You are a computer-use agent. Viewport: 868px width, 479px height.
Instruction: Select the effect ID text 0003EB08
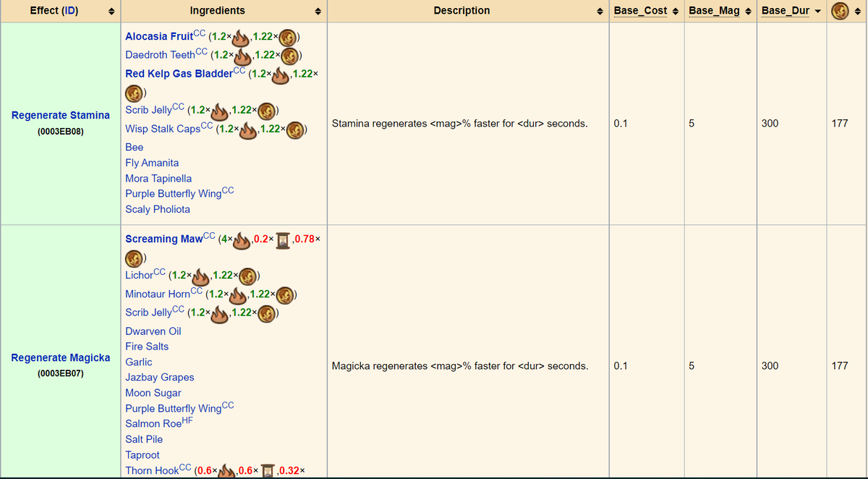click(x=61, y=132)
